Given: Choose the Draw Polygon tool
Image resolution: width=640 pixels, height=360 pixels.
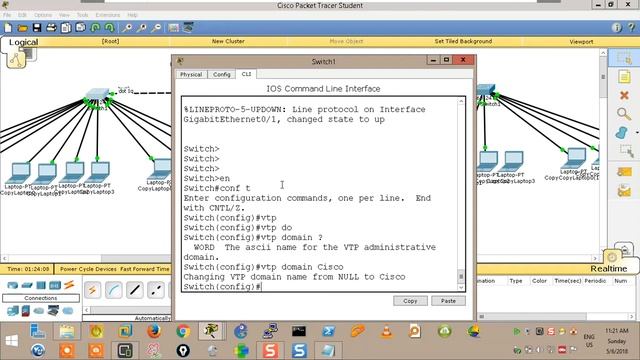Looking at the screenshot, I should [622, 133].
